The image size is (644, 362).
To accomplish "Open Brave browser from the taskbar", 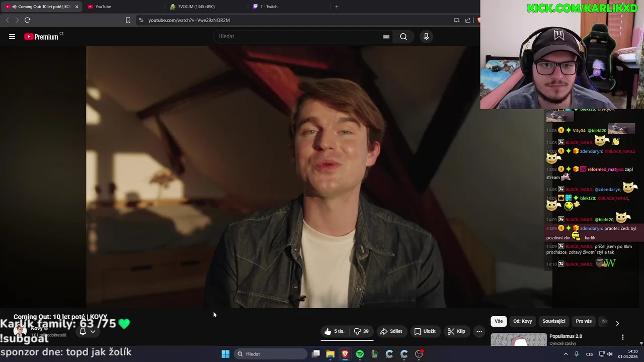I will pos(345,354).
